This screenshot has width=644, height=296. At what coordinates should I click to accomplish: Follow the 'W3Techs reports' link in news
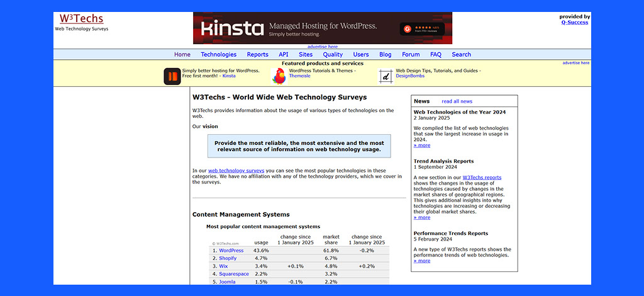(x=482, y=178)
